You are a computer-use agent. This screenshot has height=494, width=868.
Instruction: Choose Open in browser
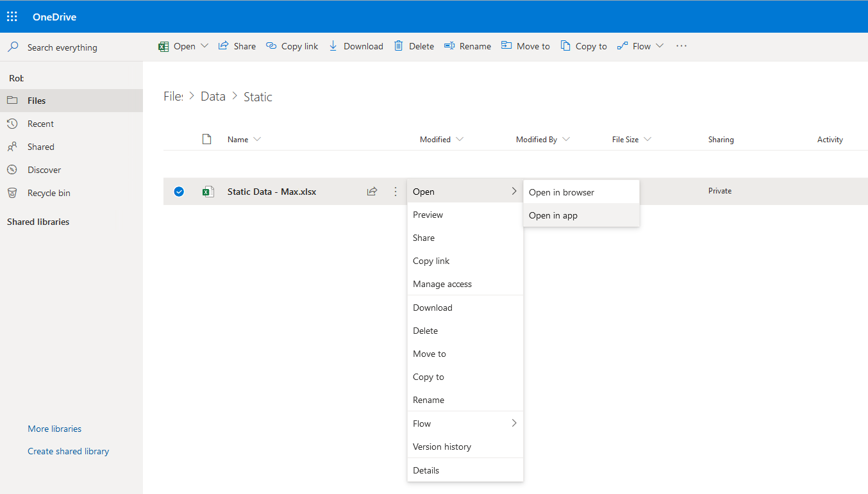581,192
